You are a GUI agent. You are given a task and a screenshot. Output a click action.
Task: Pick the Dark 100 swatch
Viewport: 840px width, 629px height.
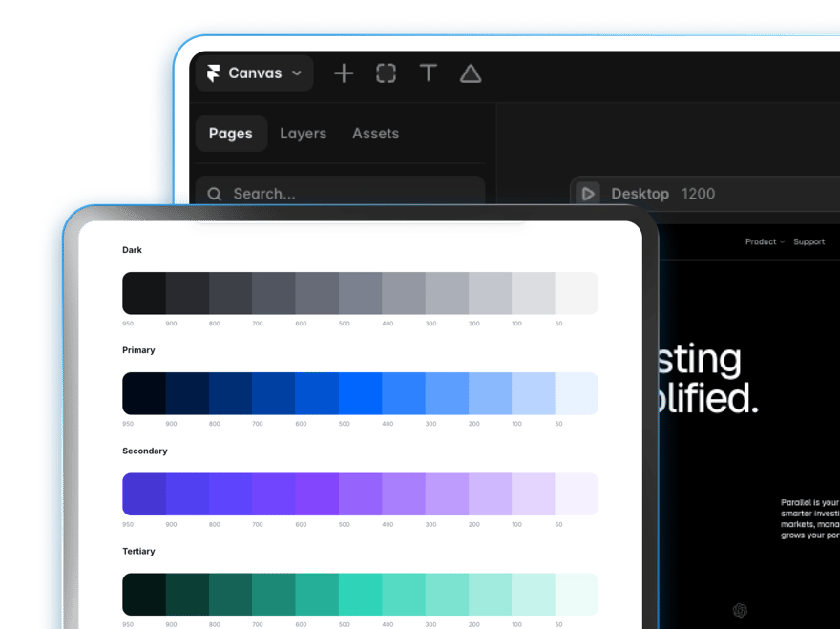(x=534, y=293)
